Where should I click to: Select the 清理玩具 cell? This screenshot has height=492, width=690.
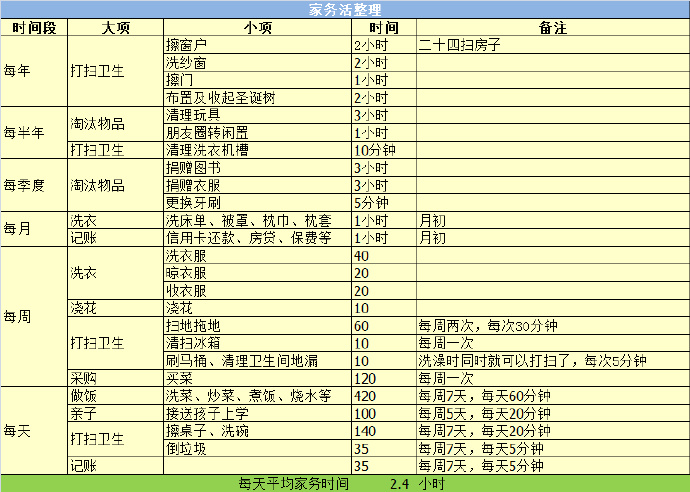point(257,115)
